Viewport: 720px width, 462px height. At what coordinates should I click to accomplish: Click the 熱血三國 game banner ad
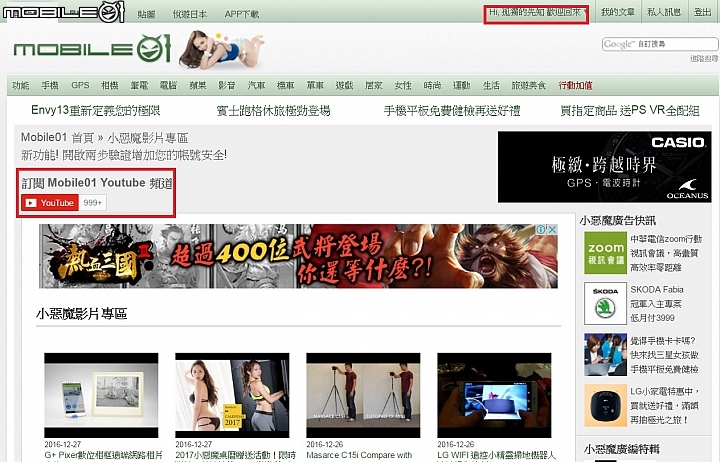point(298,256)
